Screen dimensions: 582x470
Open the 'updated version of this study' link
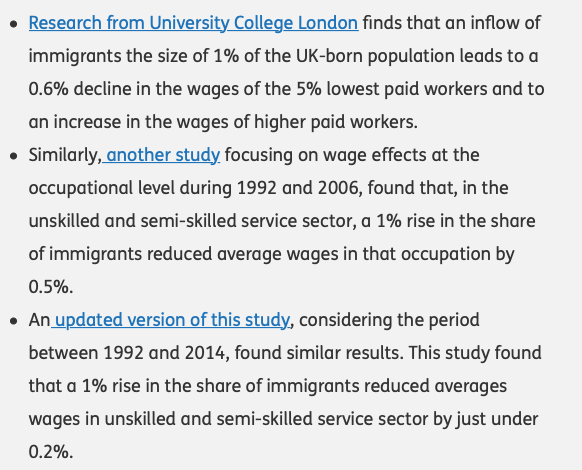click(172, 320)
